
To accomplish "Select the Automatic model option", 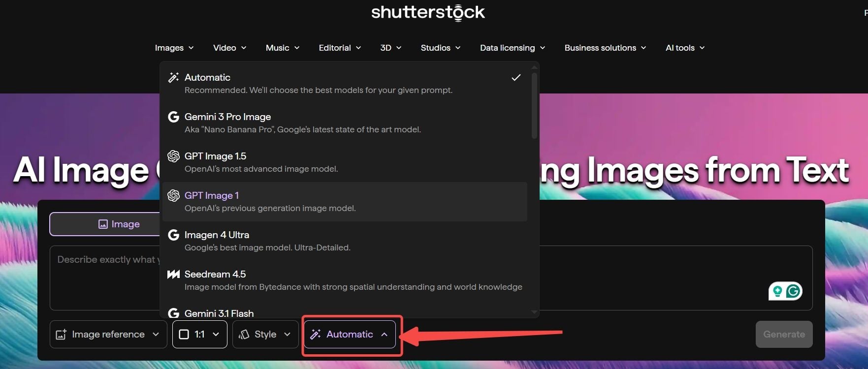I will (x=345, y=84).
